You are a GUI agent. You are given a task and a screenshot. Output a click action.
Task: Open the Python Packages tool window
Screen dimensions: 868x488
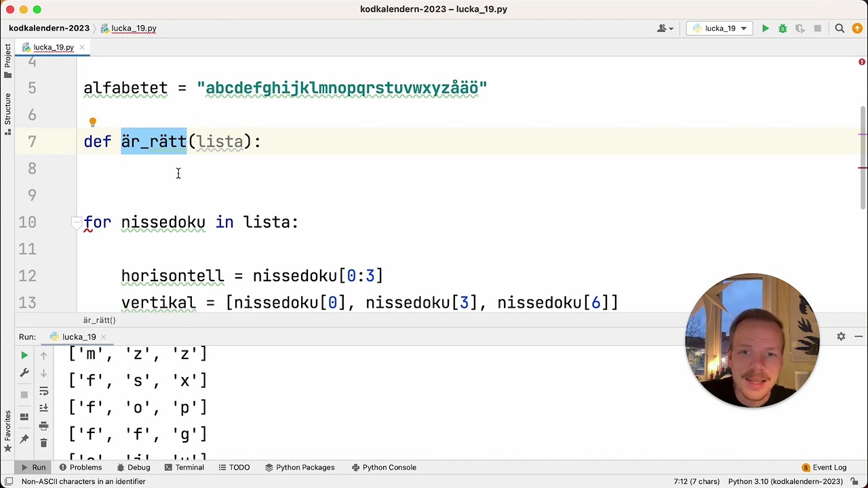point(299,468)
